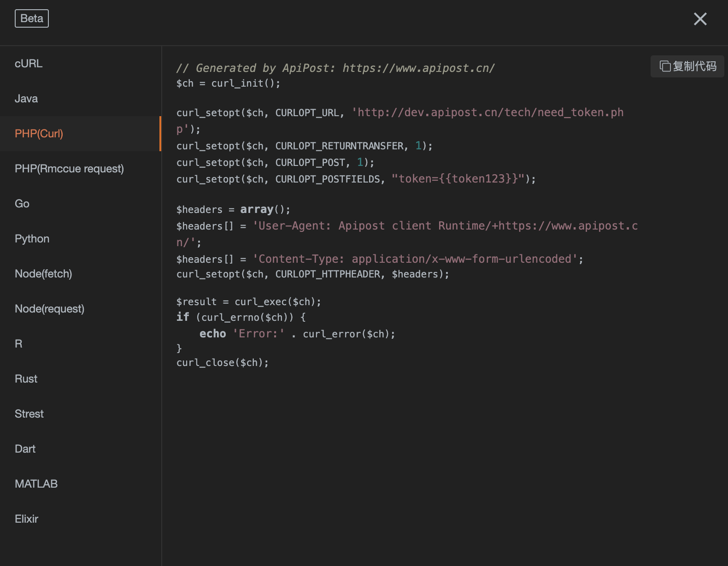The height and width of the screenshot is (566, 728).
Task: Select the Elixir language tab
Action: point(81,519)
